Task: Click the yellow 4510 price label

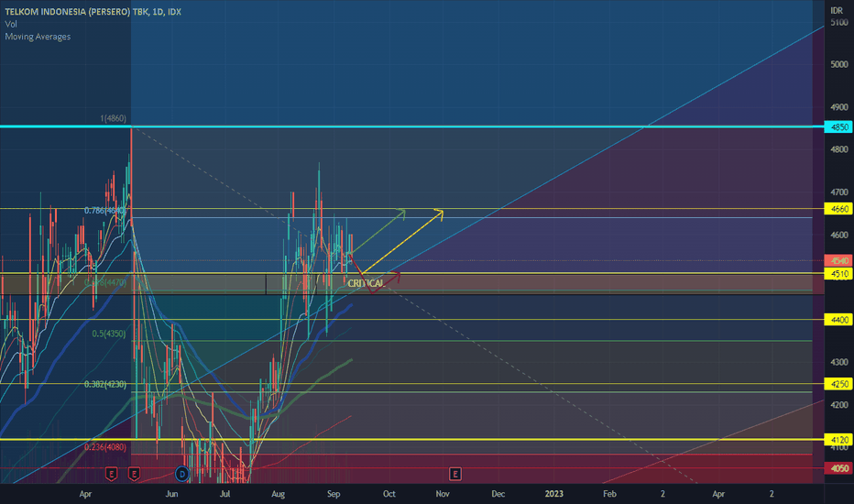Action: [838, 273]
